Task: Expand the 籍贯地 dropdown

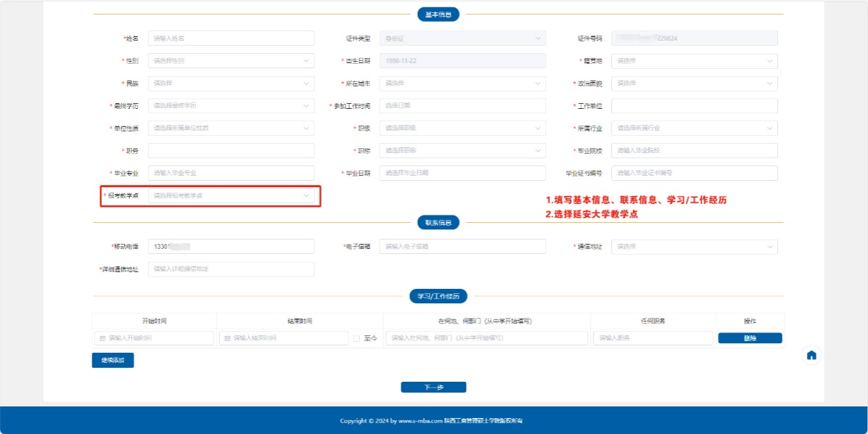Action: pyautogui.click(x=694, y=61)
